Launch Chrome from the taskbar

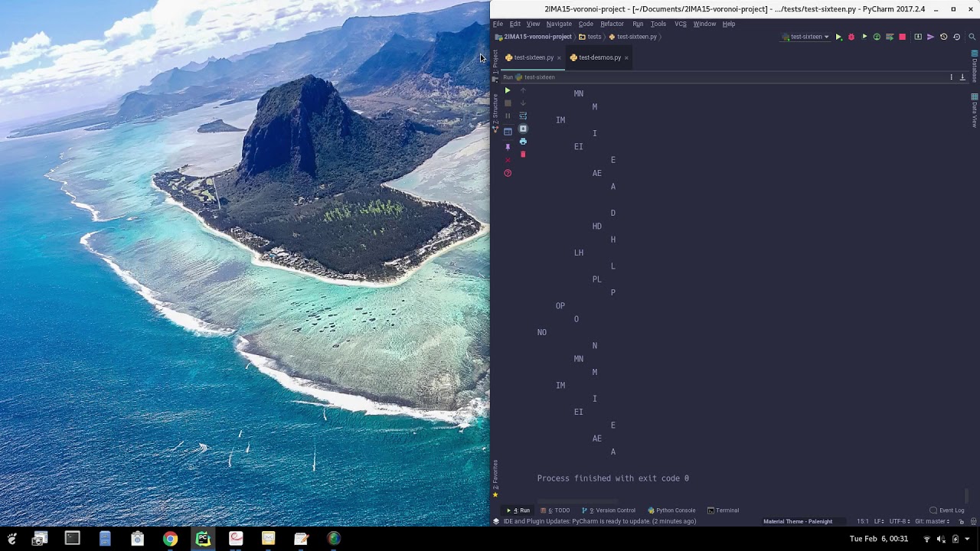tap(170, 539)
